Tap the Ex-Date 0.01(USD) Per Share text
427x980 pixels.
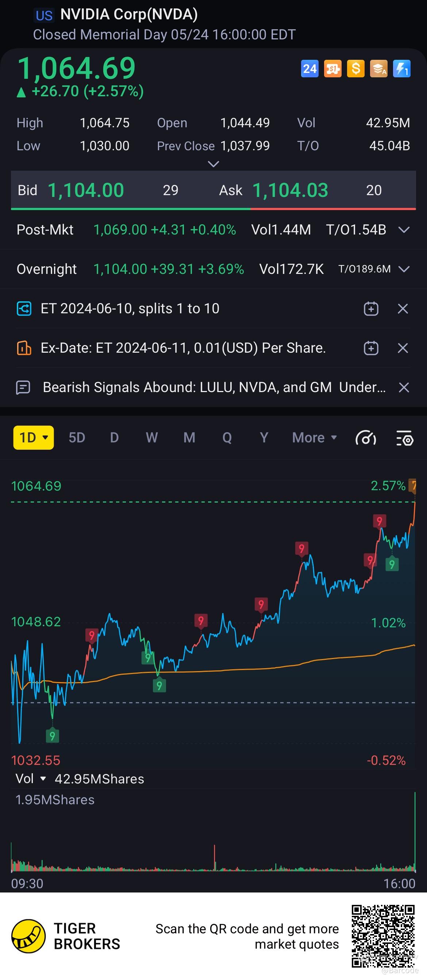183,348
